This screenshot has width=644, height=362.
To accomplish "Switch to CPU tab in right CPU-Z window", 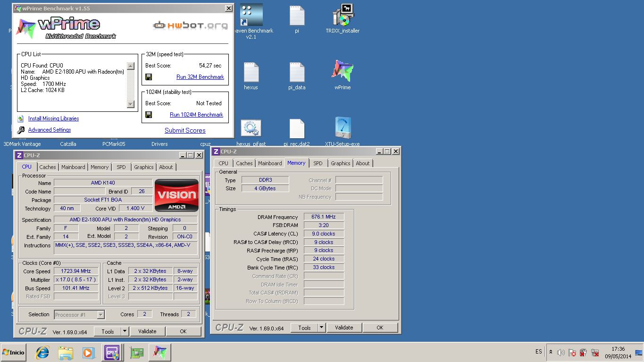I will [x=224, y=163].
